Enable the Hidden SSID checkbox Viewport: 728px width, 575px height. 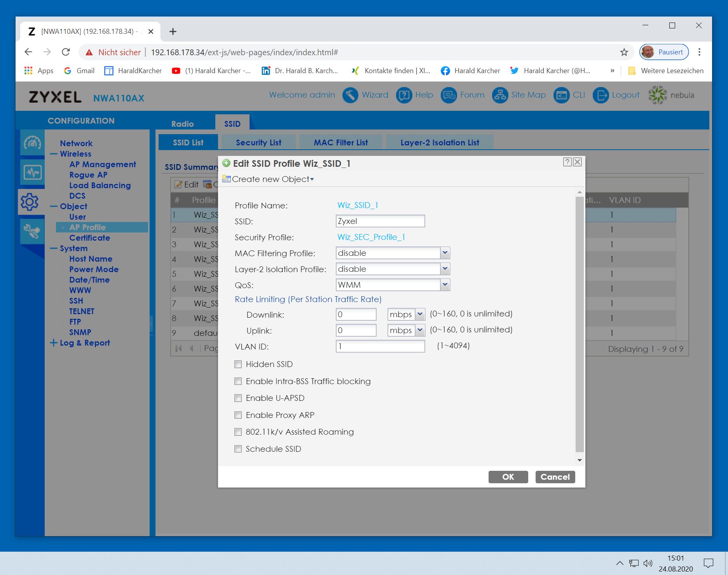[x=238, y=364]
